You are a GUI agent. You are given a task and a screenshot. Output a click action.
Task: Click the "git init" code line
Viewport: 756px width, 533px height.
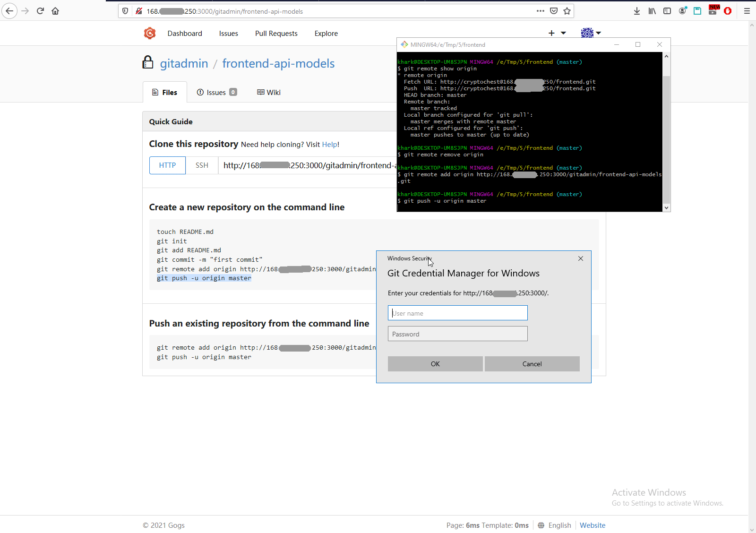pos(172,241)
